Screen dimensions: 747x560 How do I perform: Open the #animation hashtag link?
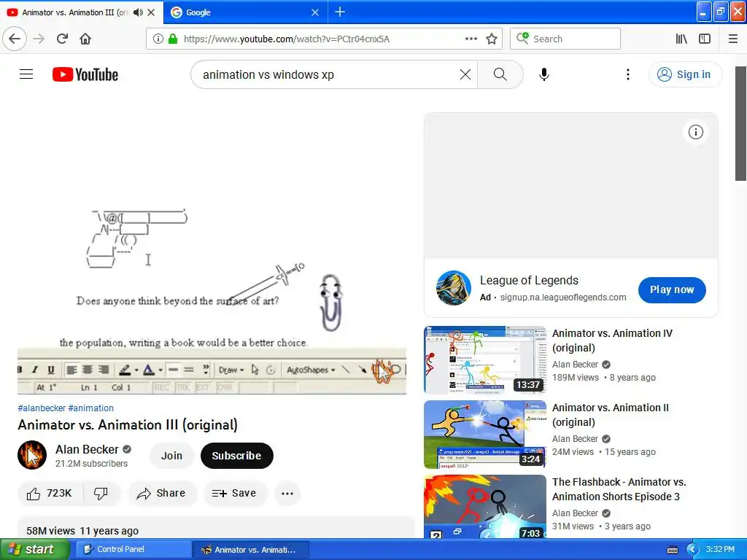91,408
